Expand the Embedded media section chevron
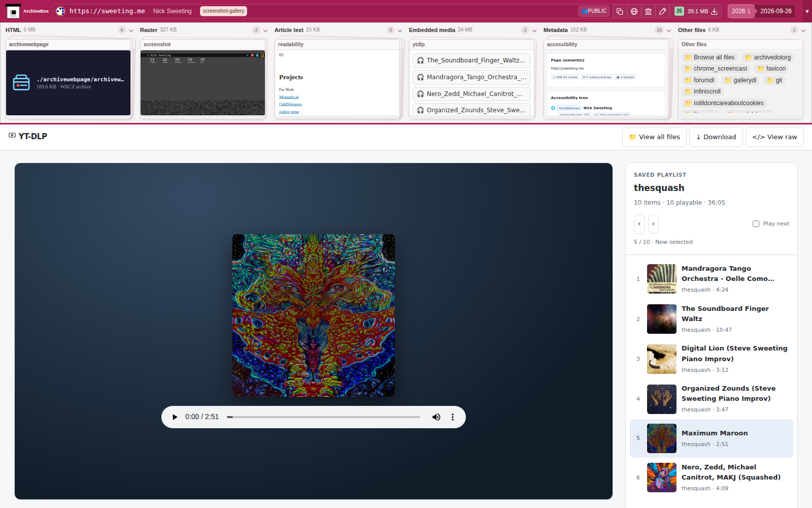 (534, 30)
